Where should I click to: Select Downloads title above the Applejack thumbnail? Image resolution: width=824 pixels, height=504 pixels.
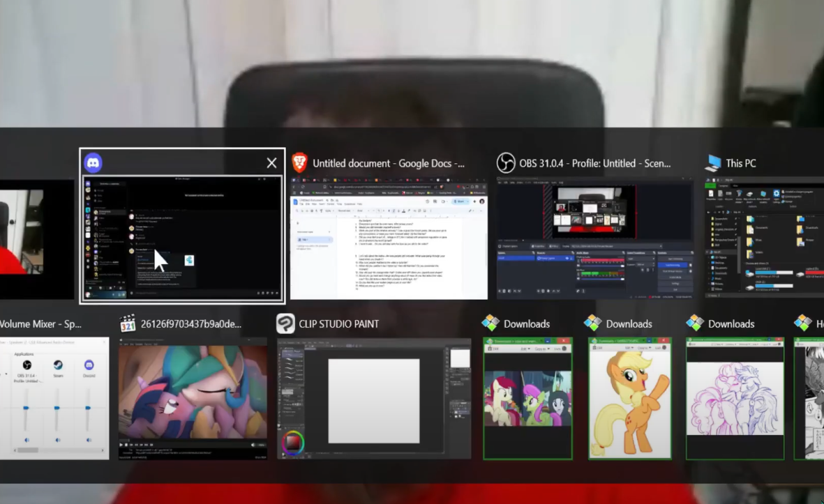point(629,324)
